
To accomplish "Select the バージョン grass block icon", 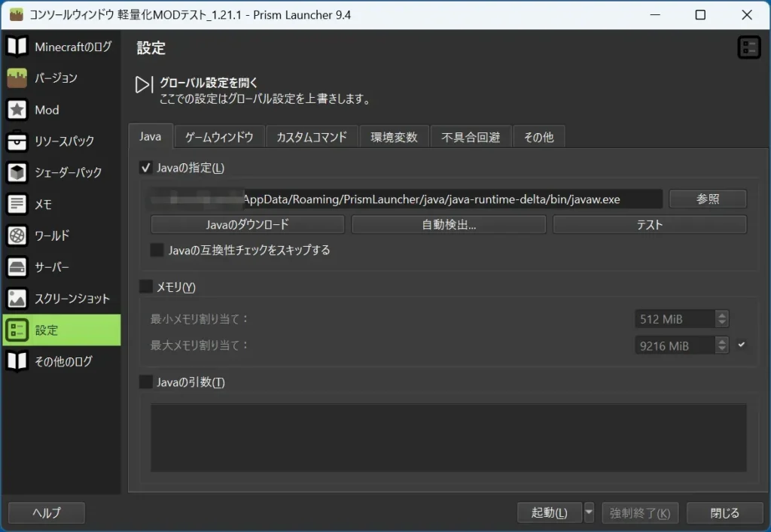I will tap(17, 78).
